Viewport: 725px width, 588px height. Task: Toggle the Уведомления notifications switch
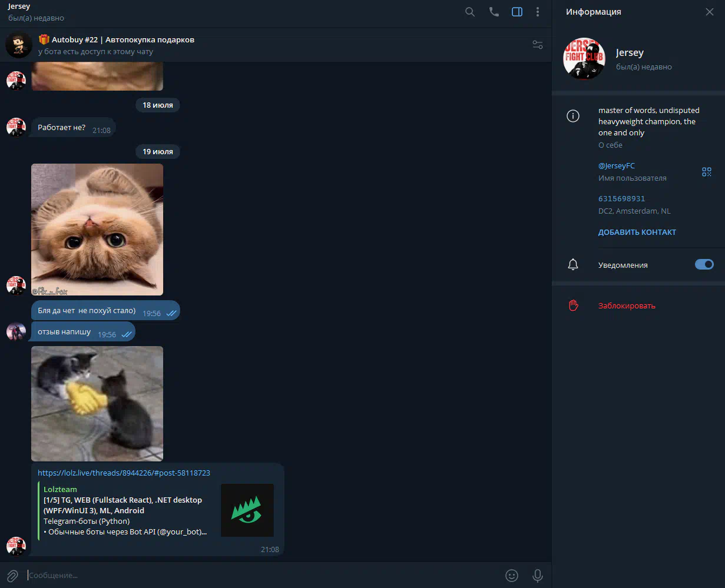click(704, 265)
